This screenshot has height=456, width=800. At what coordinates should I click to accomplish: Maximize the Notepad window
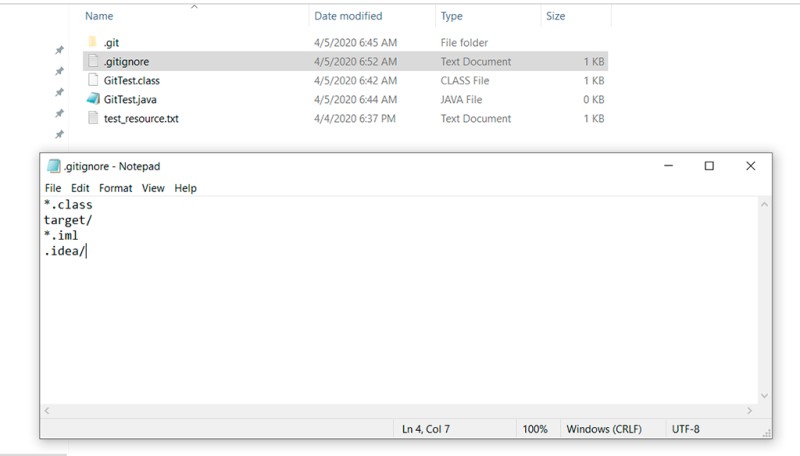click(709, 166)
